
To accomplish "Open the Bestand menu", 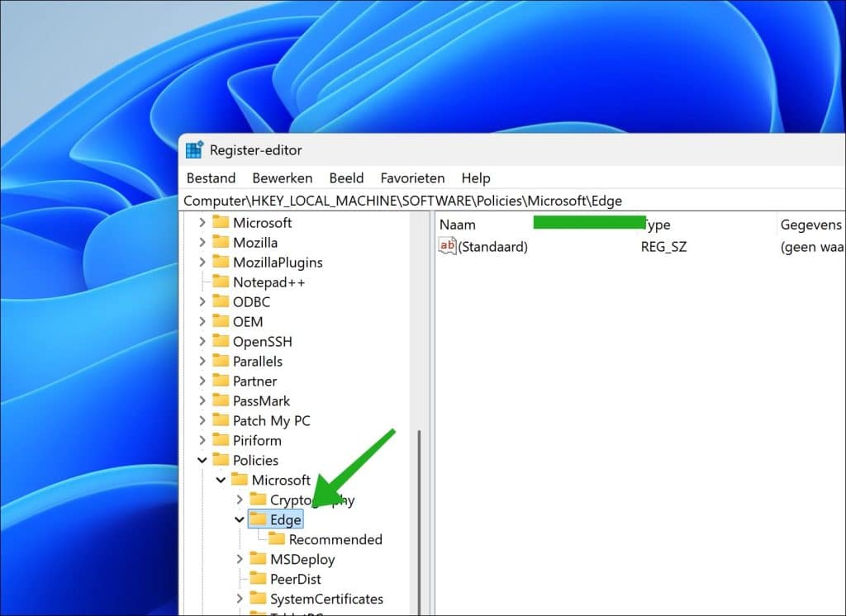I will pyautogui.click(x=211, y=178).
